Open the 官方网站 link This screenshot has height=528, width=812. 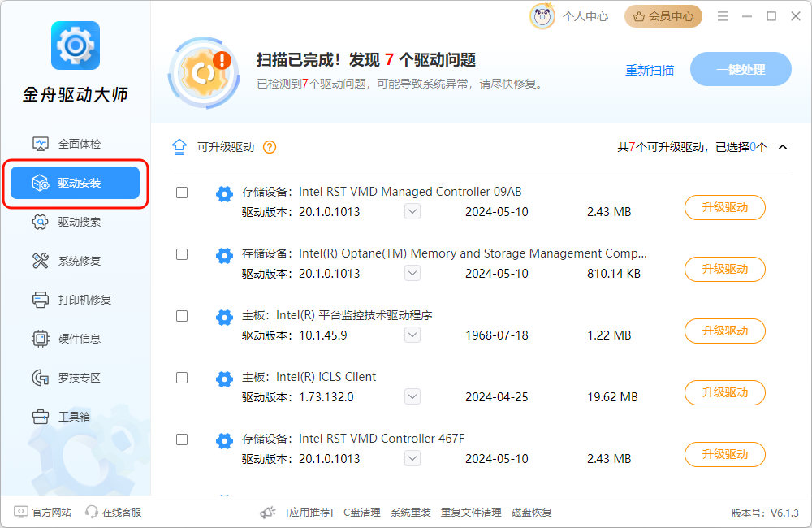click(x=42, y=512)
